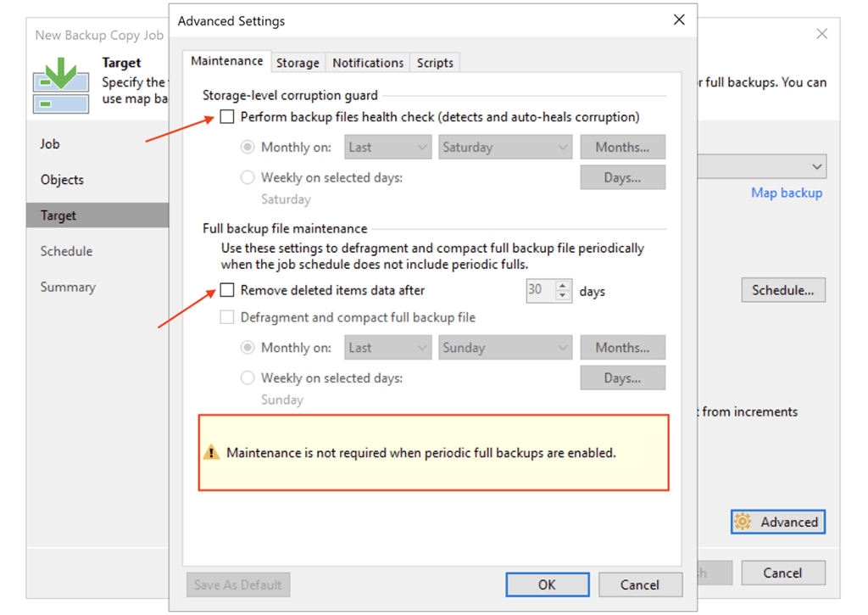The width and height of the screenshot is (868, 615).
Task: Go to the Job wizard step
Action: pyautogui.click(x=50, y=144)
